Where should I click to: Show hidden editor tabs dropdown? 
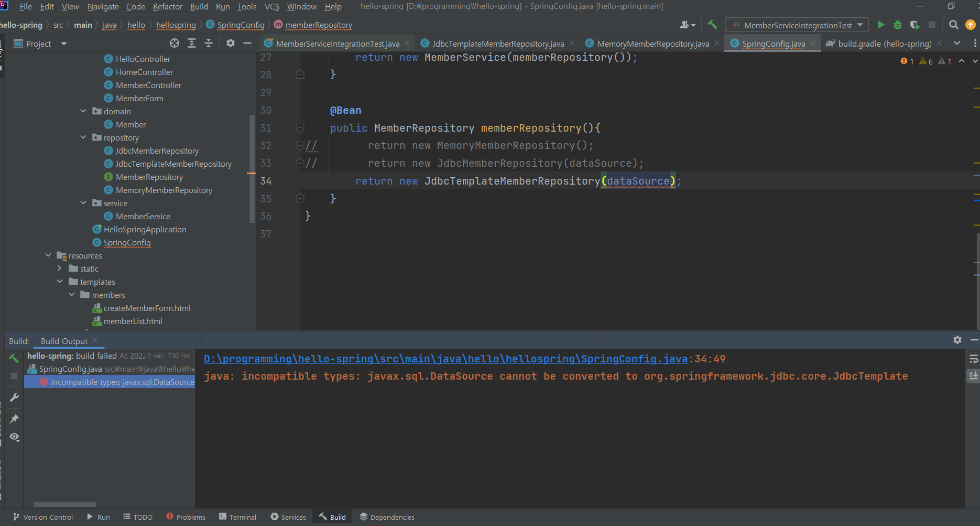[x=957, y=44]
